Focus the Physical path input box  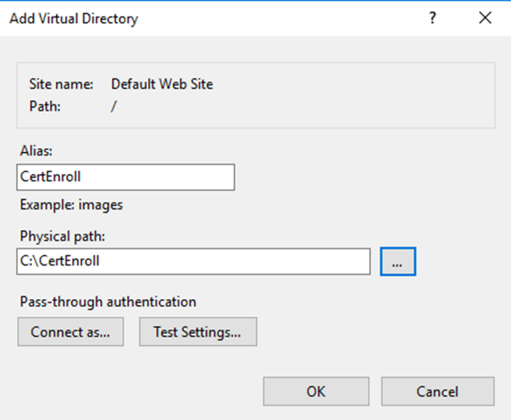[x=193, y=262]
